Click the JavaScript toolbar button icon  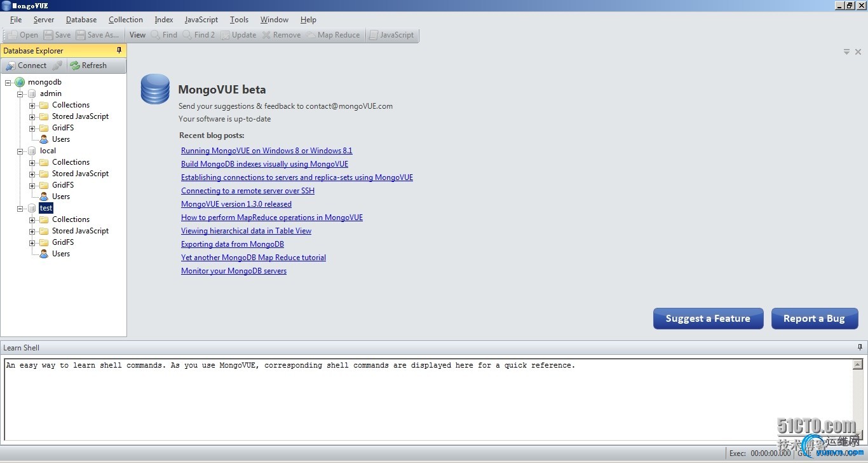(x=374, y=35)
